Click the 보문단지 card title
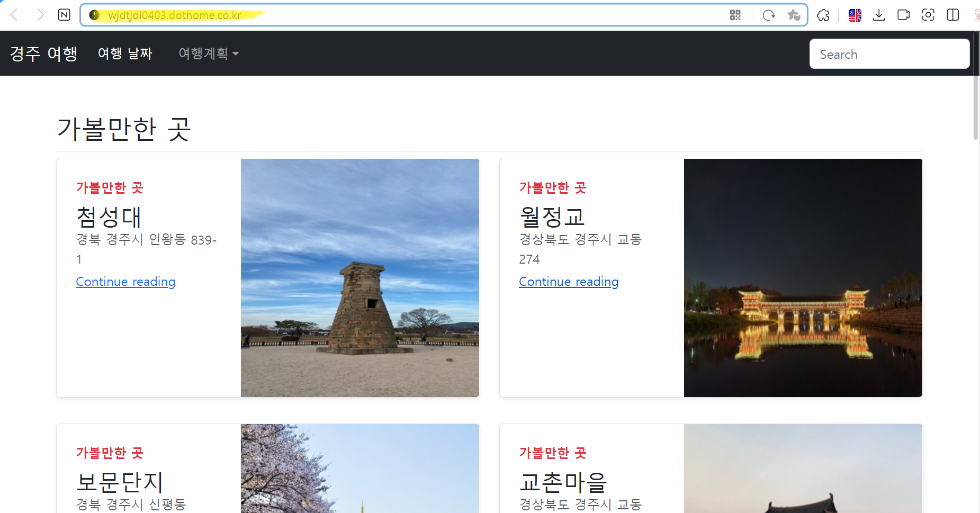980x513 pixels. coord(120,482)
